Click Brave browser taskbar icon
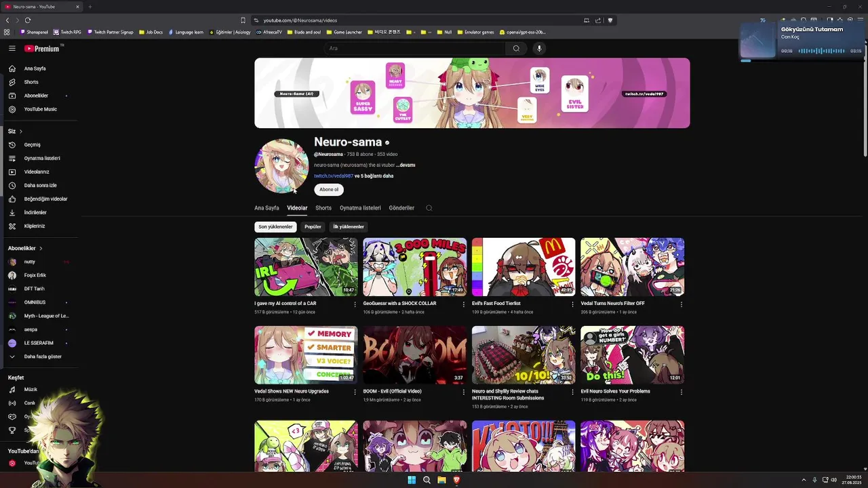This screenshot has width=868, height=488. tap(456, 480)
